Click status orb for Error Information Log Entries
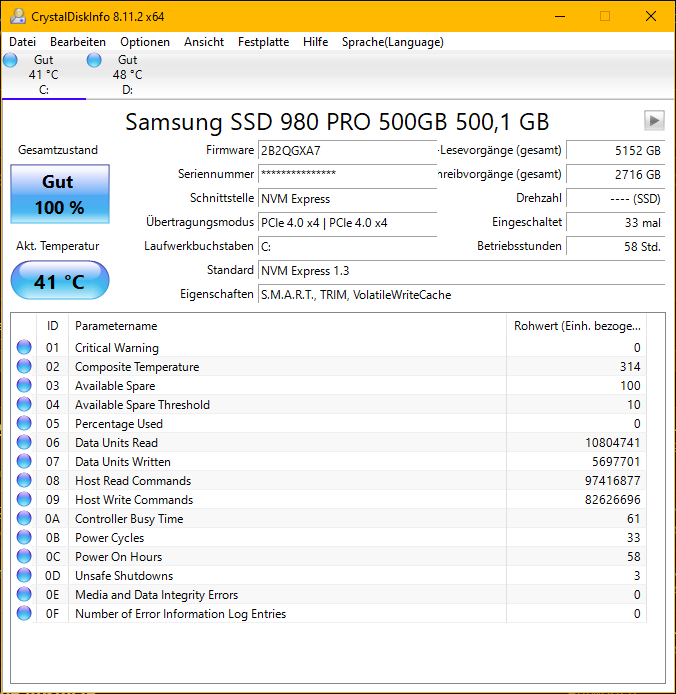The height and width of the screenshot is (694, 676). coord(24,613)
